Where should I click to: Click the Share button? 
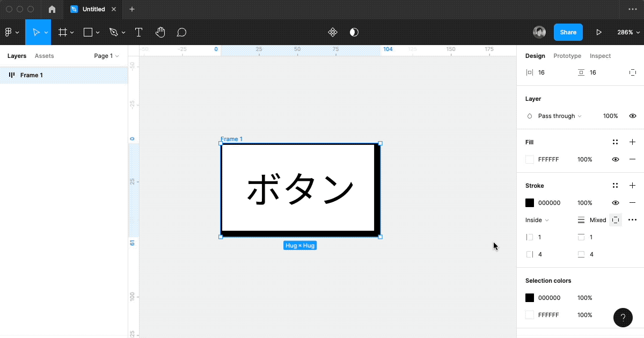click(x=568, y=32)
